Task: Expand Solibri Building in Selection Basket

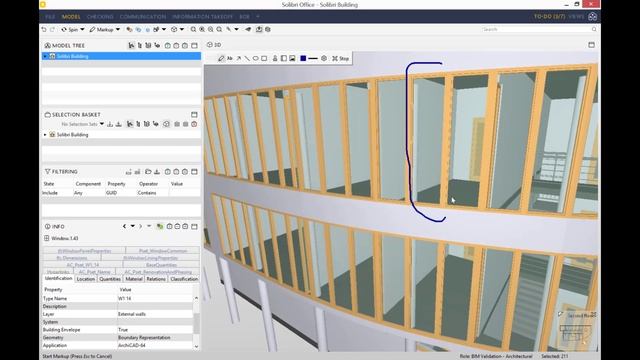Action: 45,135
